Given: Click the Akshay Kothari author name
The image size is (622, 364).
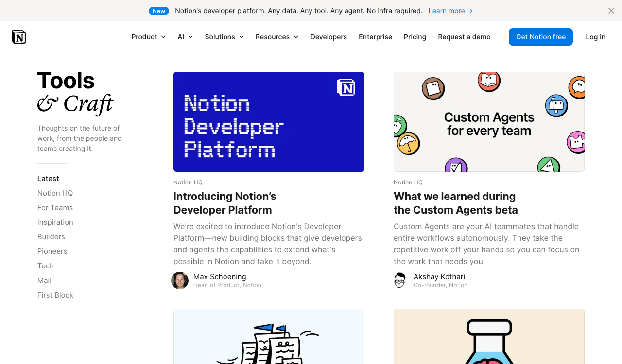Looking at the screenshot, I should [439, 277].
